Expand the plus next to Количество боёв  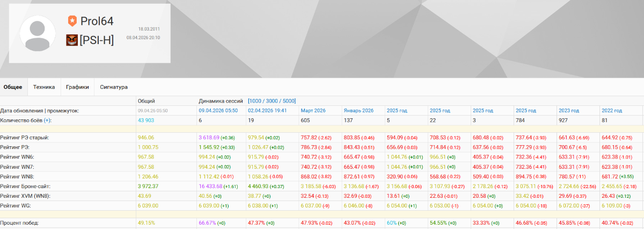pos(48,120)
